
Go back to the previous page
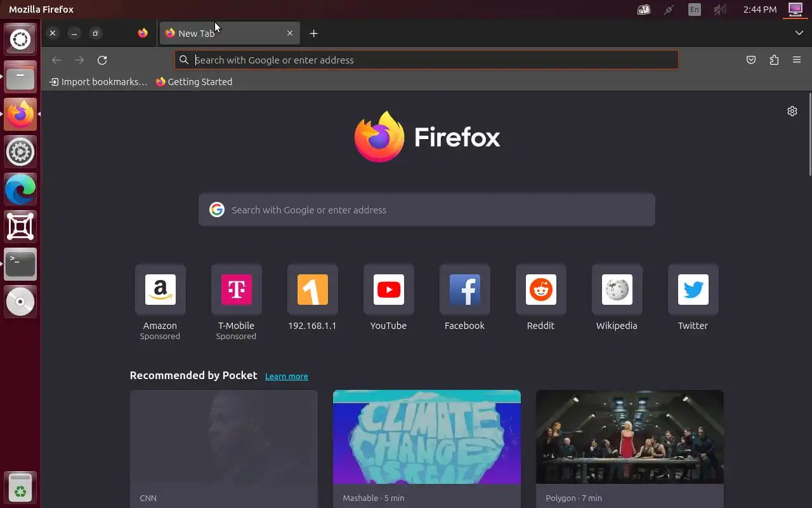(56, 60)
